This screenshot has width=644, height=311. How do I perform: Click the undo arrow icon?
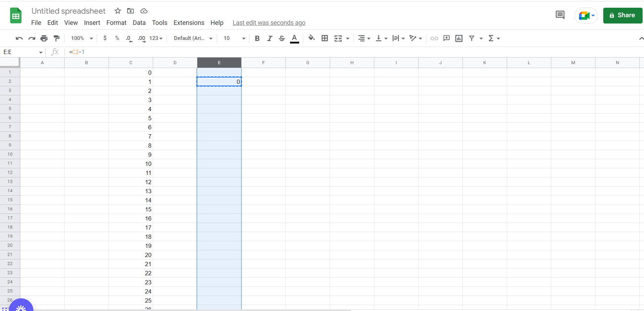[19, 38]
